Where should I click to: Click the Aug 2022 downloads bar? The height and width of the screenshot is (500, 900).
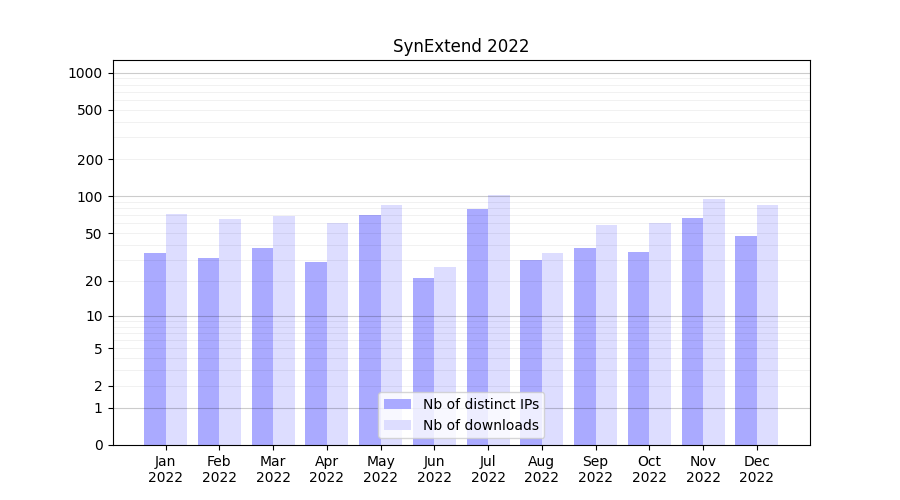pyautogui.click(x=552, y=349)
